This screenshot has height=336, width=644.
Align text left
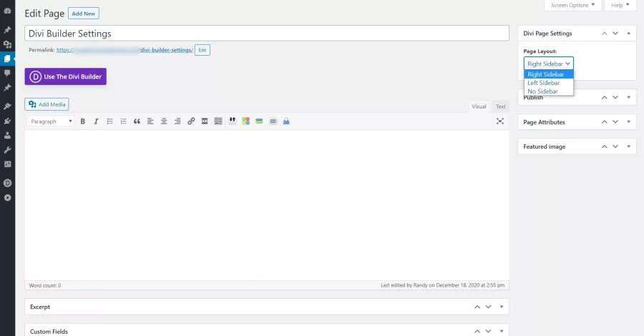[x=150, y=121]
